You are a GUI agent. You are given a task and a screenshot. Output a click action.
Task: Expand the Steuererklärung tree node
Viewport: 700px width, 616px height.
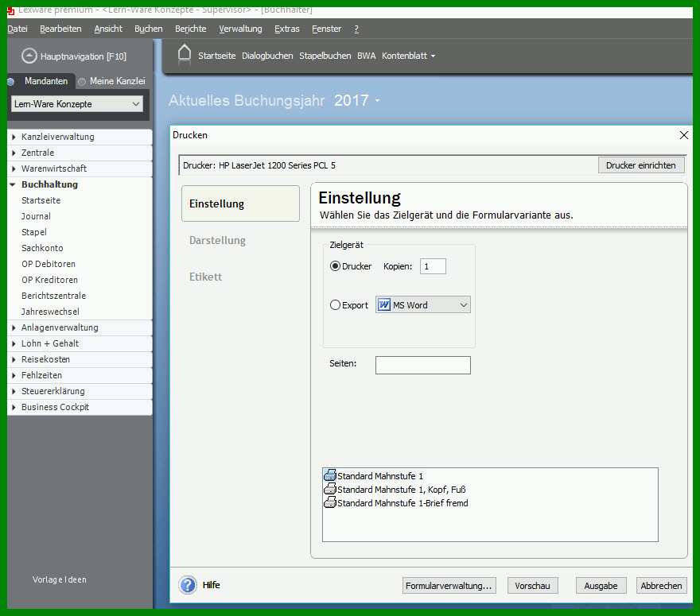[14, 391]
